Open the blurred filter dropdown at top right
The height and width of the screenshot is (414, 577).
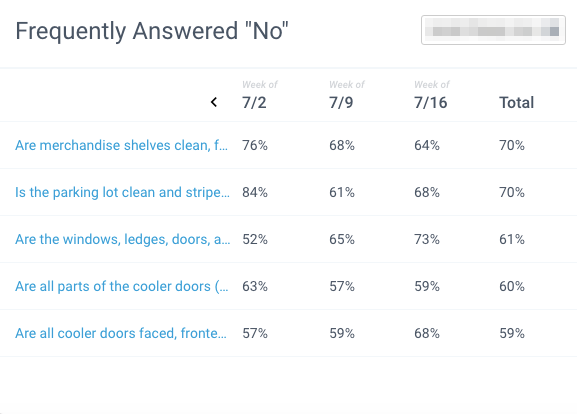[493, 30]
